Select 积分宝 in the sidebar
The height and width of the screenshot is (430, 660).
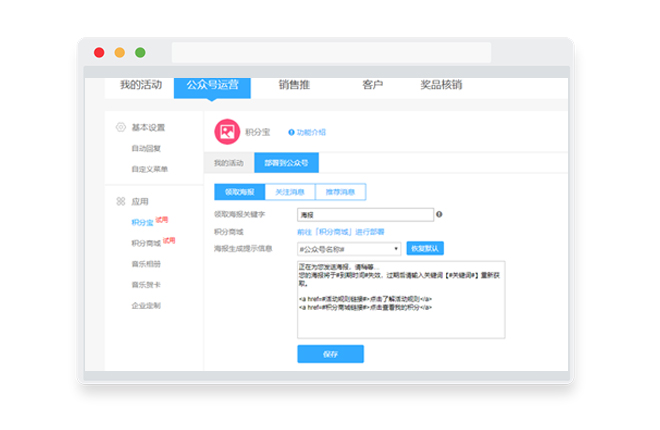pyautogui.click(x=142, y=223)
